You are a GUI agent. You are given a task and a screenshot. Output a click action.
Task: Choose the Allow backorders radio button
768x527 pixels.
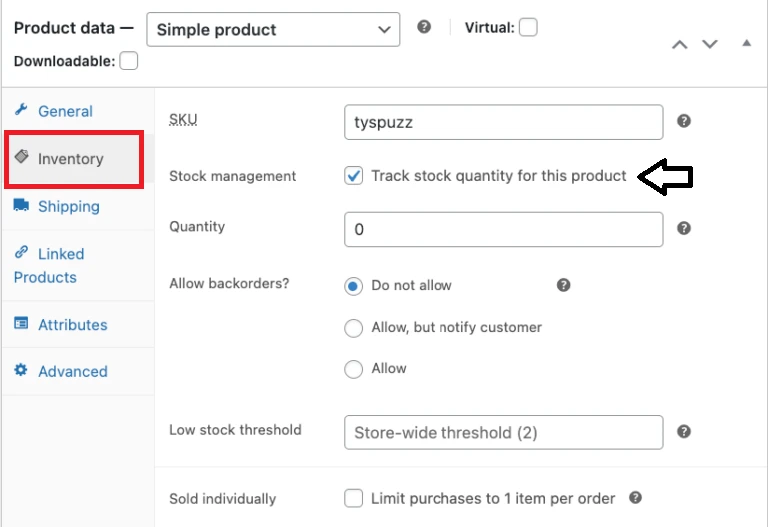(353, 369)
